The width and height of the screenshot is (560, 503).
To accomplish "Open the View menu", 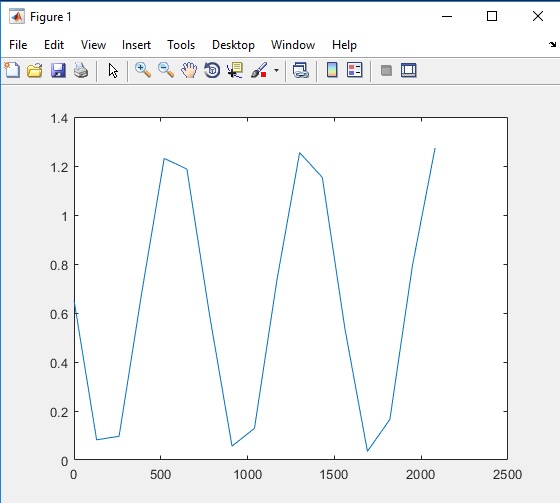I will tap(93, 45).
